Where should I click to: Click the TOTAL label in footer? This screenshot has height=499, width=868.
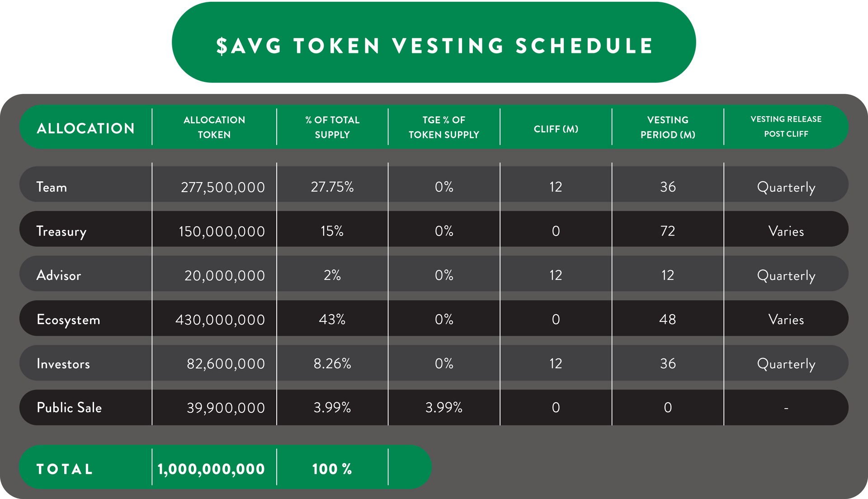[65, 469]
